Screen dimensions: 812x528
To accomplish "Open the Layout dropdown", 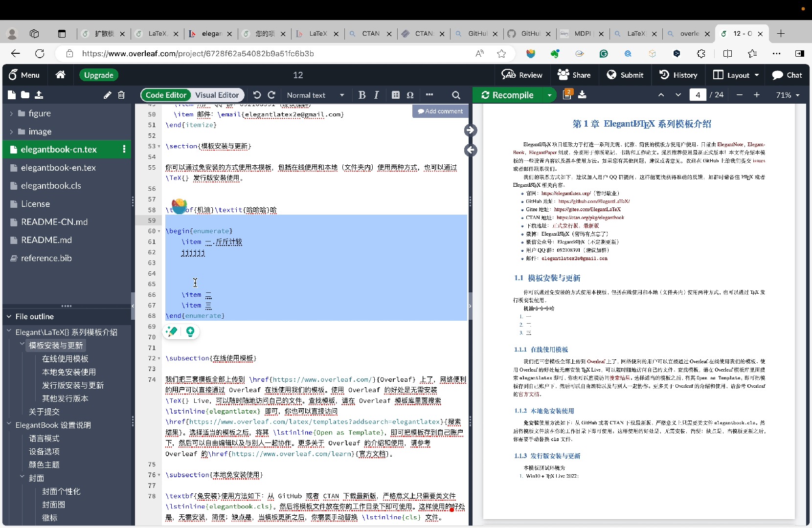I will (x=736, y=75).
